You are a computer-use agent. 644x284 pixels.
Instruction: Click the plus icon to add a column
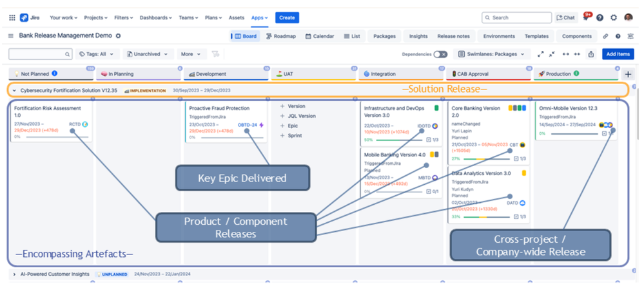tap(628, 74)
